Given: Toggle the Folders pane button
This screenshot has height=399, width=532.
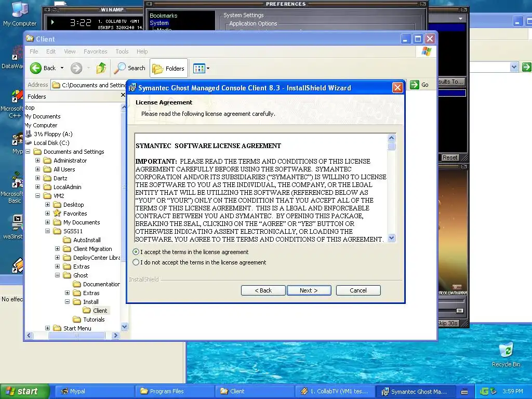Looking at the screenshot, I should 169,68.
